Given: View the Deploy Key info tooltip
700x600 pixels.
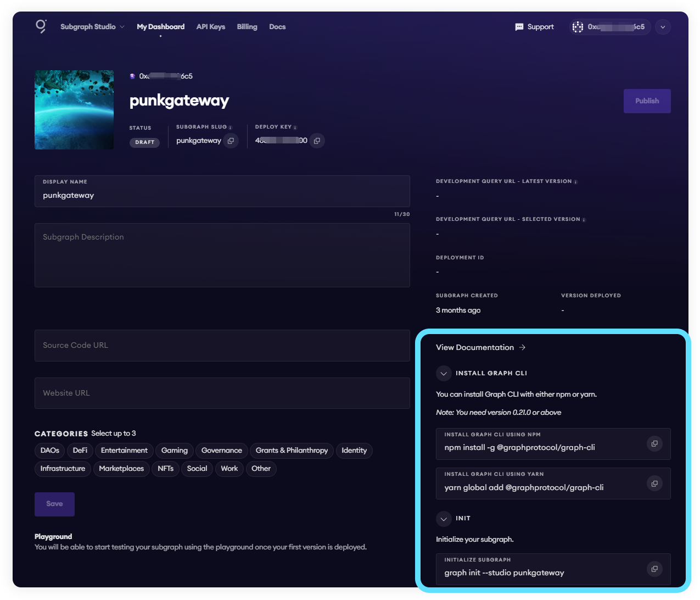Looking at the screenshot, I should (x=295, y=126).
